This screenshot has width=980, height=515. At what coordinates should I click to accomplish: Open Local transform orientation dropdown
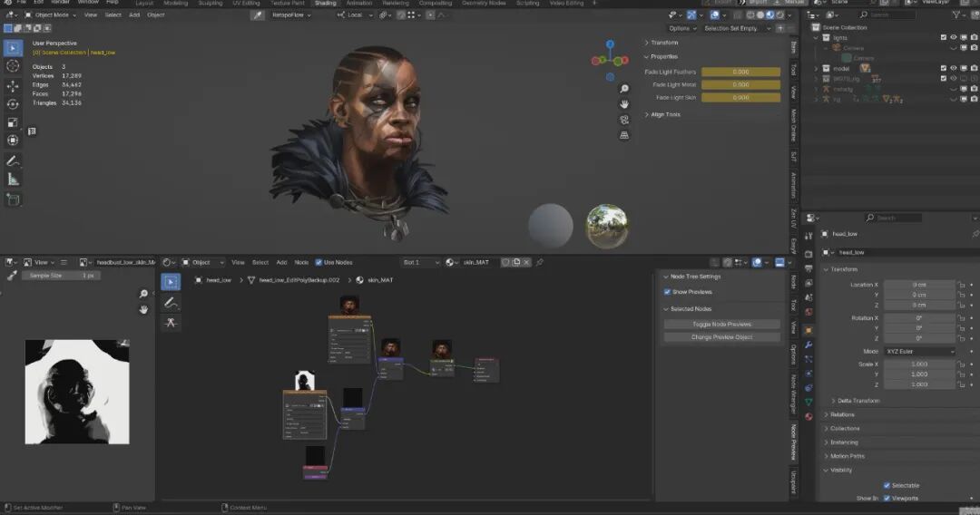(x=355, y=15)
